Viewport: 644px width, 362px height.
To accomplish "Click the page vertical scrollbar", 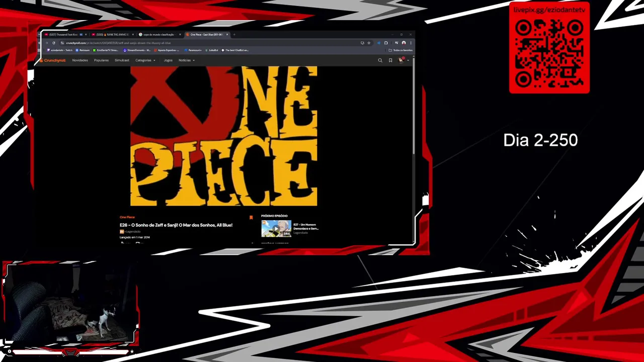I will (413, 106).
